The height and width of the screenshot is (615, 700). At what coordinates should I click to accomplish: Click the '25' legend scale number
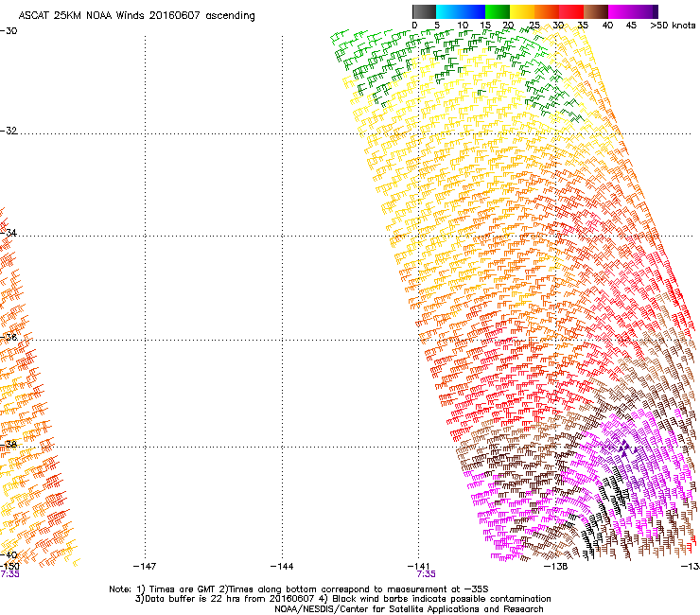coord(534,26)
